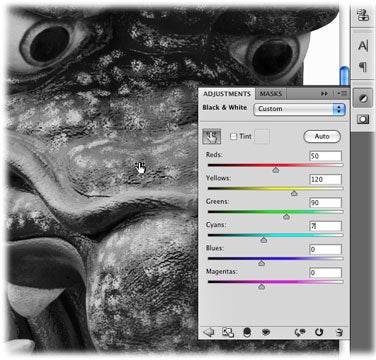Reset adjustment defaults circular arrow icon
376x360 pixels.
[319, 332]
